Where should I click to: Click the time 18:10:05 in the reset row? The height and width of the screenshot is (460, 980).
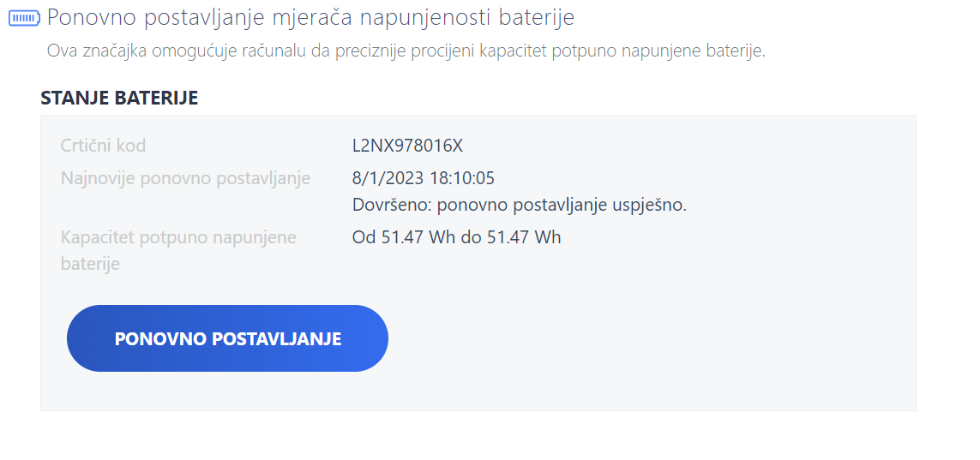tap(462, 178)
